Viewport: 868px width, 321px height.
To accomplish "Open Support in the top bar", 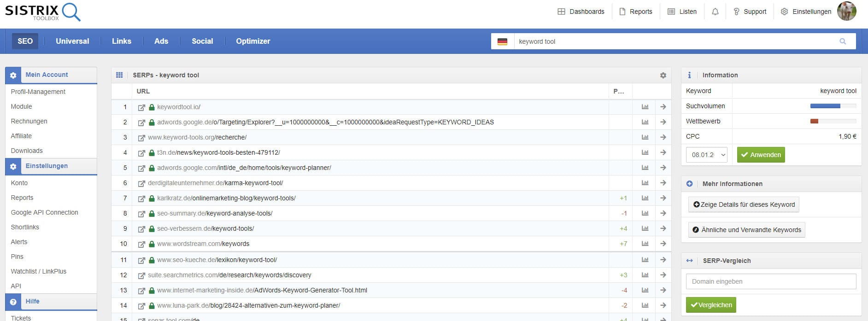I will 750,12.
